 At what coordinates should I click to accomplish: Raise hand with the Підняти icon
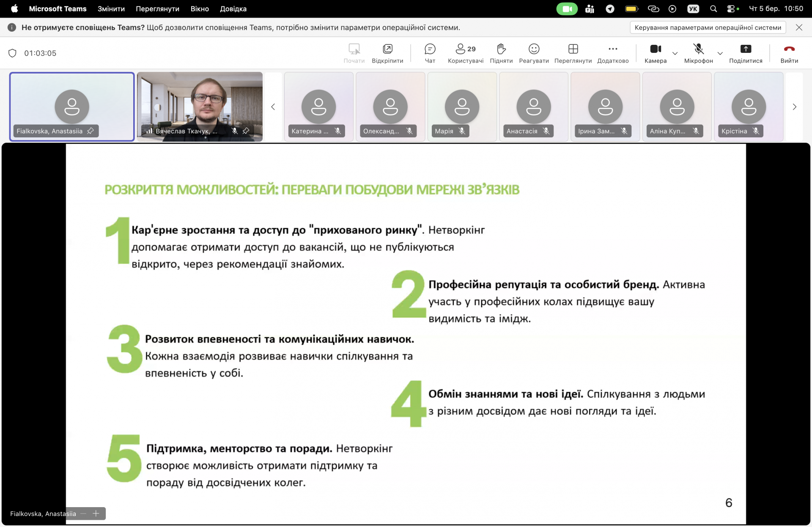point(501,53)
